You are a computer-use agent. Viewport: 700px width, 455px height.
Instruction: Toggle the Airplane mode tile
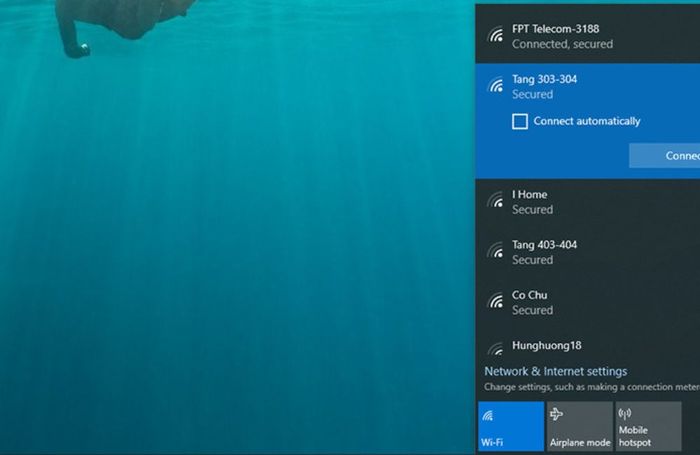(579, 426)
